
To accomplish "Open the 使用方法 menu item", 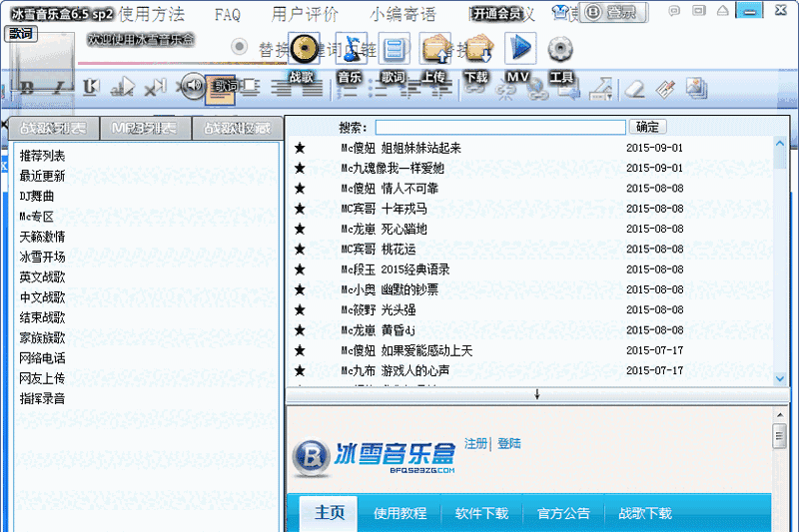I will pyautogui.click(x=152, y=14).
